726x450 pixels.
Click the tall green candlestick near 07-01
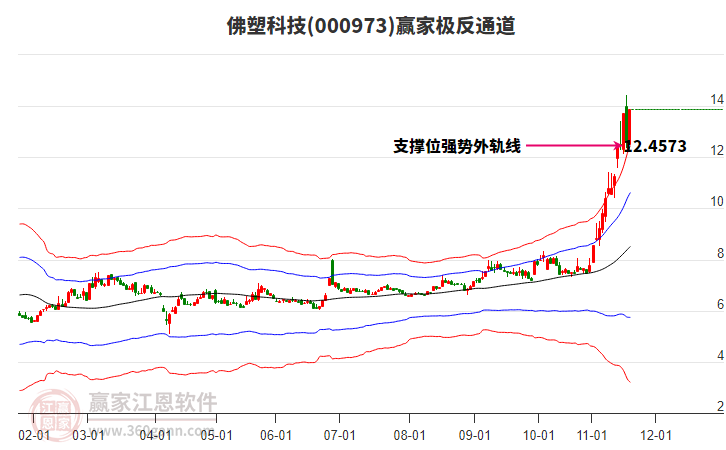[332, 270]
